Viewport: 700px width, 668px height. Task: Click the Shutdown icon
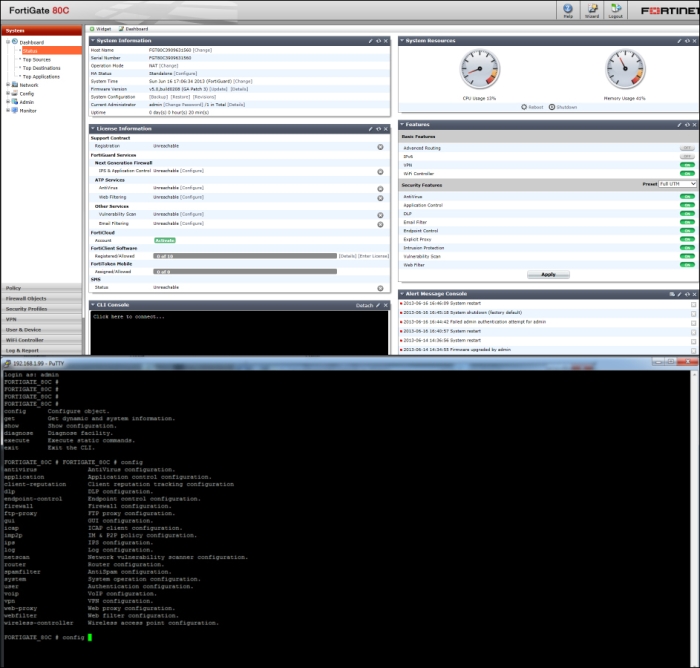[x=552, y=107]
